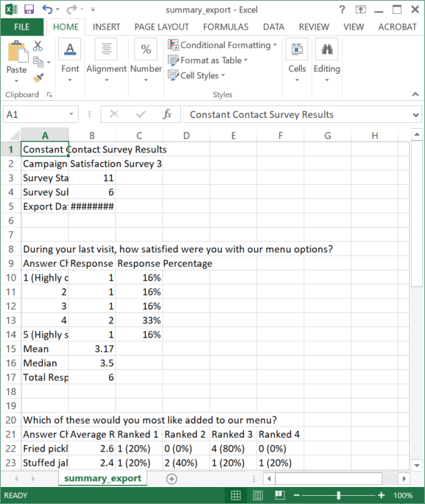The height and width of the screenshot is (504, 425).
Task: Select the cell reading 4 (80%)
Action: tap(233, 449)
